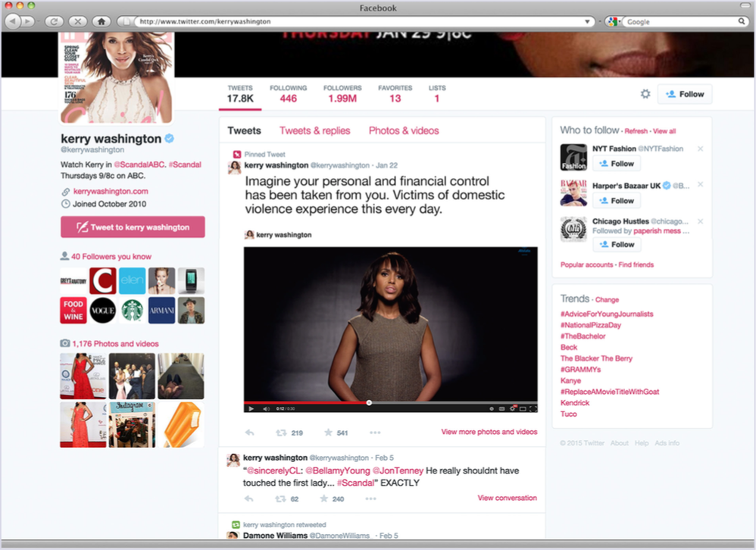
Task: Open View conversation link
Action: (507, 498)
